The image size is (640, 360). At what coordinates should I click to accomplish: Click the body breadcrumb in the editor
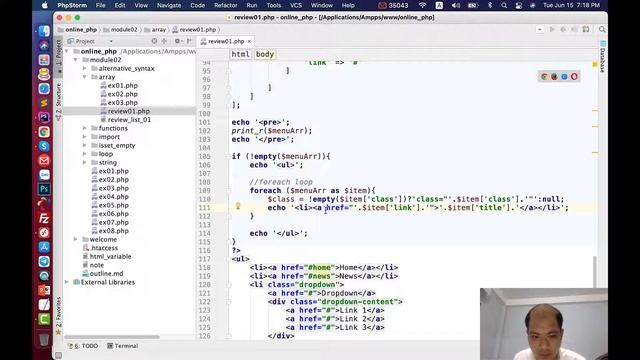pyautogui.click(x=264, y=54)
